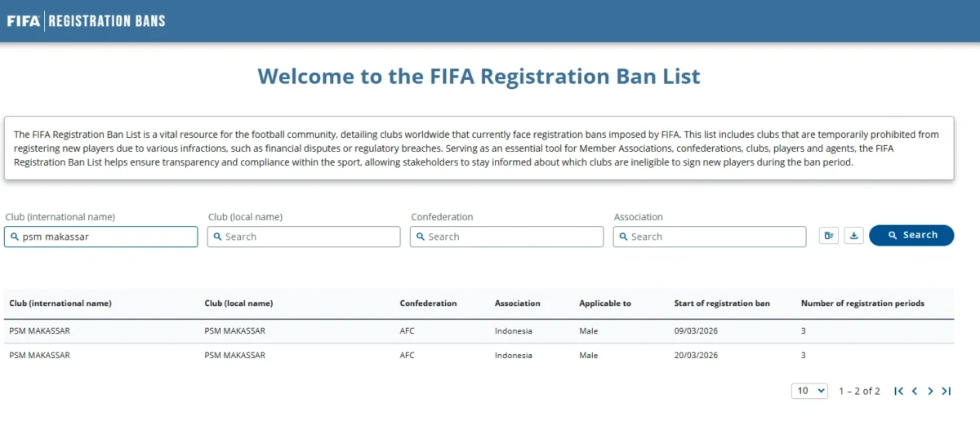Open the Confederation search field
Viewport: 980px width, 434px height.
click(506, 237)
